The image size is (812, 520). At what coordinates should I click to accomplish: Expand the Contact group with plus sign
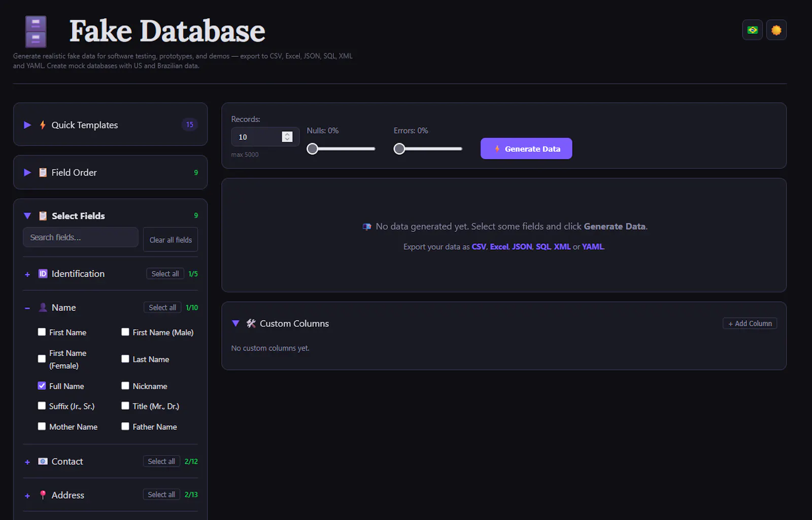[x=27, y=462]
